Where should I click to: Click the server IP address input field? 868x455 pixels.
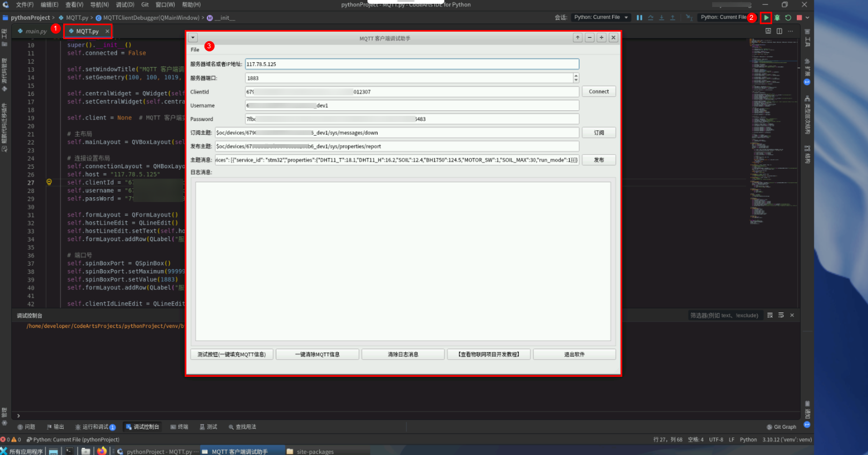point(411,64)
